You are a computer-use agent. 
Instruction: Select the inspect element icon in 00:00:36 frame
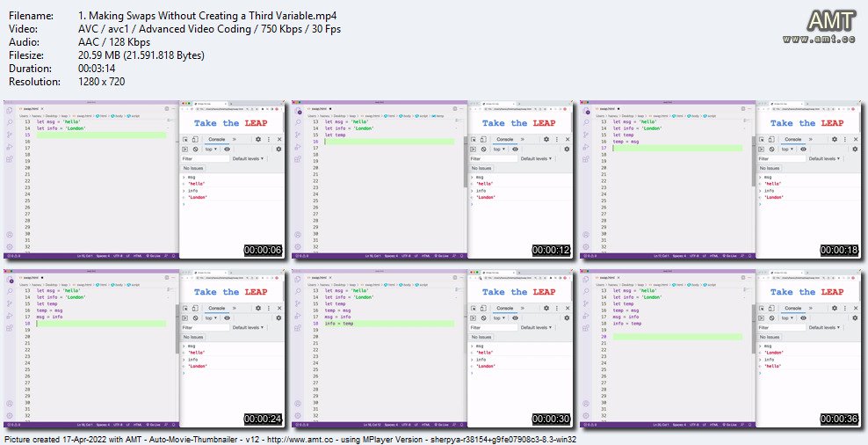762,308
